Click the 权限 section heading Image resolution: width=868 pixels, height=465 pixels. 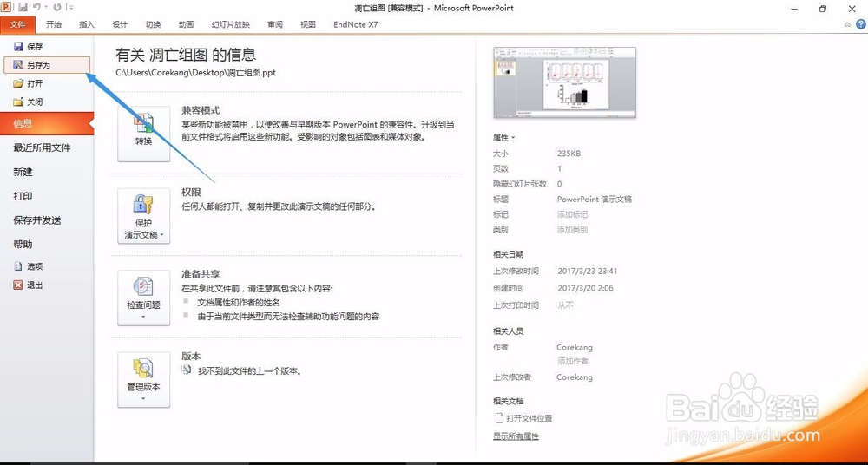(191, 192)
